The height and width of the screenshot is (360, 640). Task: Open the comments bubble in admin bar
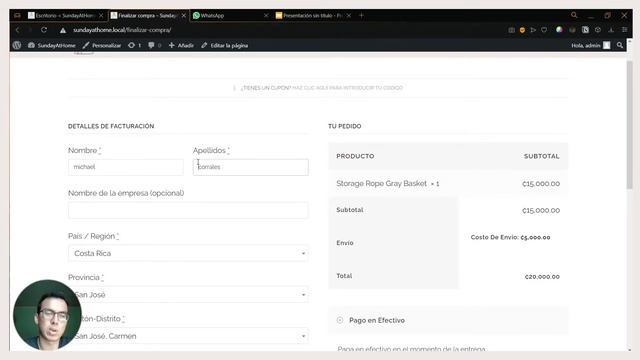click(x=155, y=45)
